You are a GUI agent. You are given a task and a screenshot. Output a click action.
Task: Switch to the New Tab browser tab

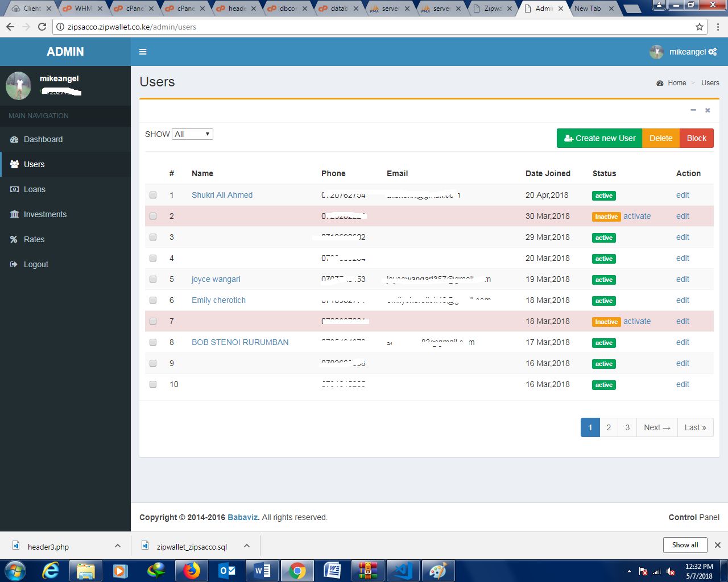[x=591, y=9]
